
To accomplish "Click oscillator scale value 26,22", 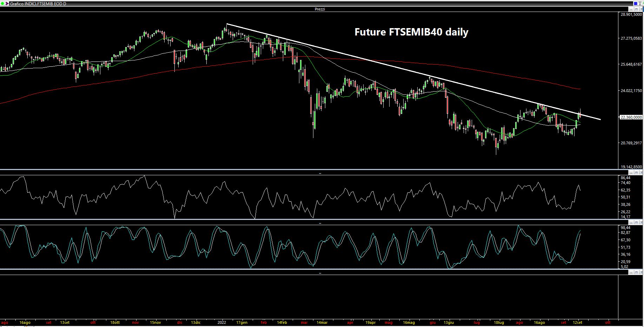I will [x=625, y=212].
